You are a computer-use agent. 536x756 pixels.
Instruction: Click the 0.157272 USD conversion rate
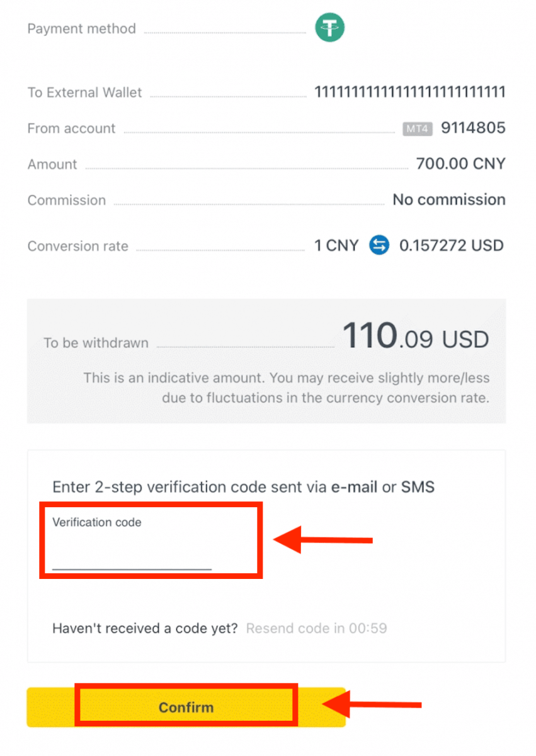pyautogui.click(x=451, y=245)
